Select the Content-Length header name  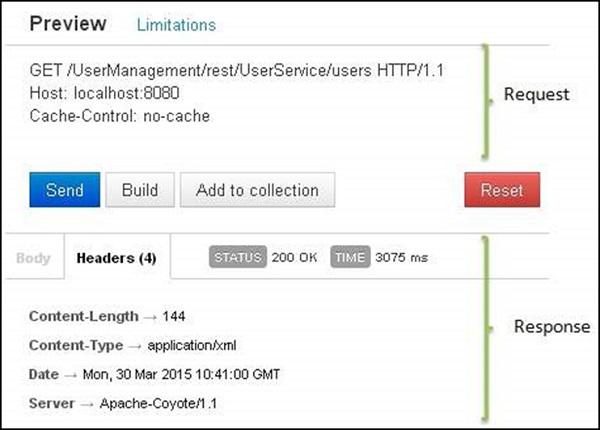pyautogui.click(x=83, y=317)
